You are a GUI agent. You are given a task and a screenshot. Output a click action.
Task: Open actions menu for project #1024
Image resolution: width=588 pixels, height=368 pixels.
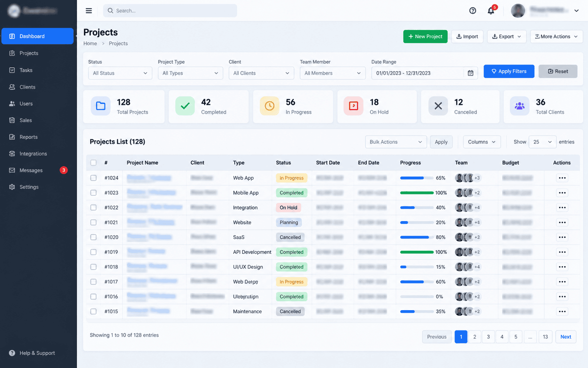tap(562, 178)
